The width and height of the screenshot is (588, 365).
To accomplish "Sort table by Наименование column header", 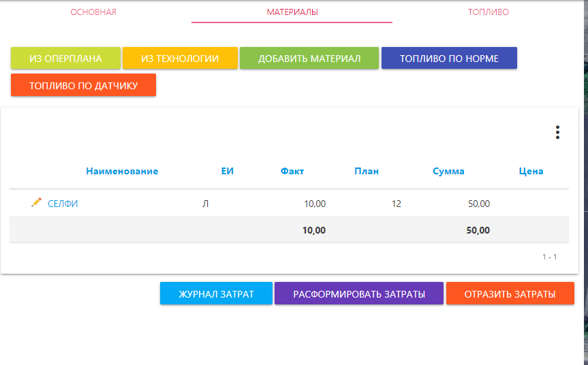I will click(122, 172).
